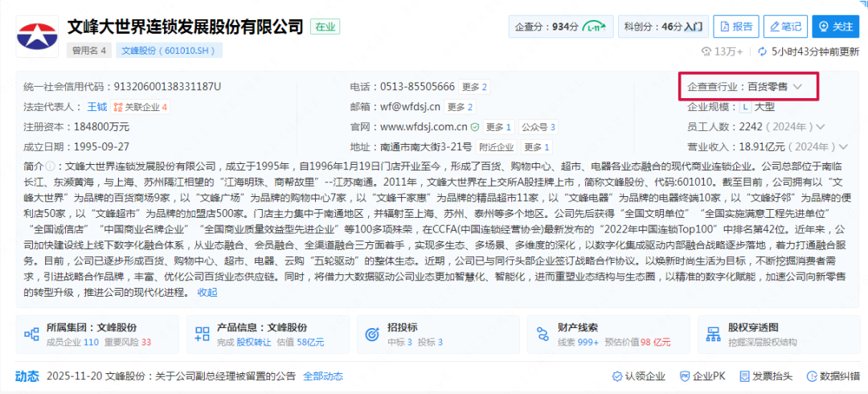Click the Wenfeng company star logo
Viewport: 868px width, 394px height.
coord(37,36)
